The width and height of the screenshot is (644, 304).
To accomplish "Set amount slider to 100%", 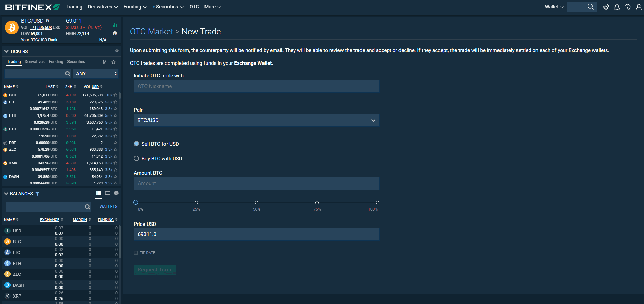I will [x=378, y=203].
